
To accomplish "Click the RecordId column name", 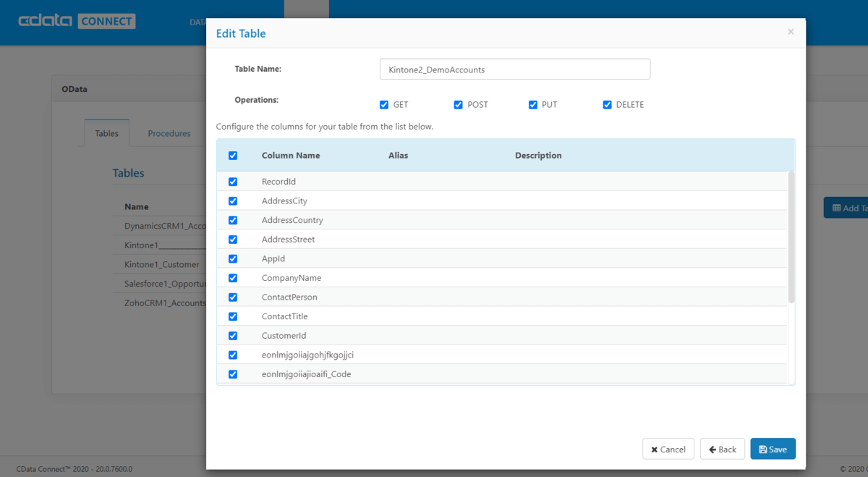I will (x=278, y=182).
